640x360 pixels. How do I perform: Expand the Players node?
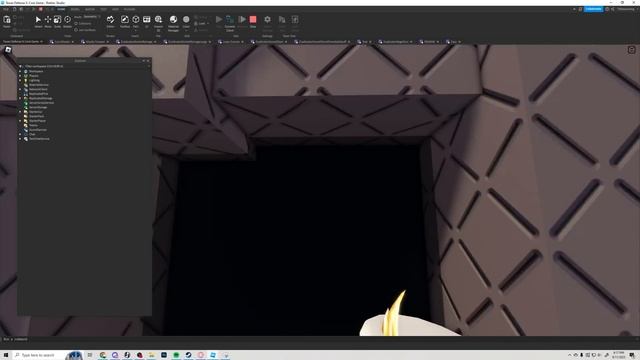(x=20, y=76)
